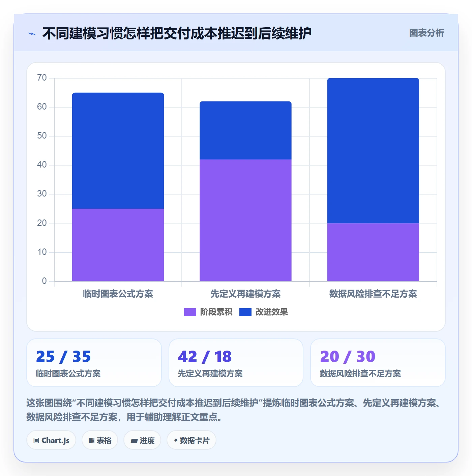Click the chart title 不同建模习惯怎样把交付成本推迟到后续维护
Screen dimensions: 472x476
(x=177, y=33)
